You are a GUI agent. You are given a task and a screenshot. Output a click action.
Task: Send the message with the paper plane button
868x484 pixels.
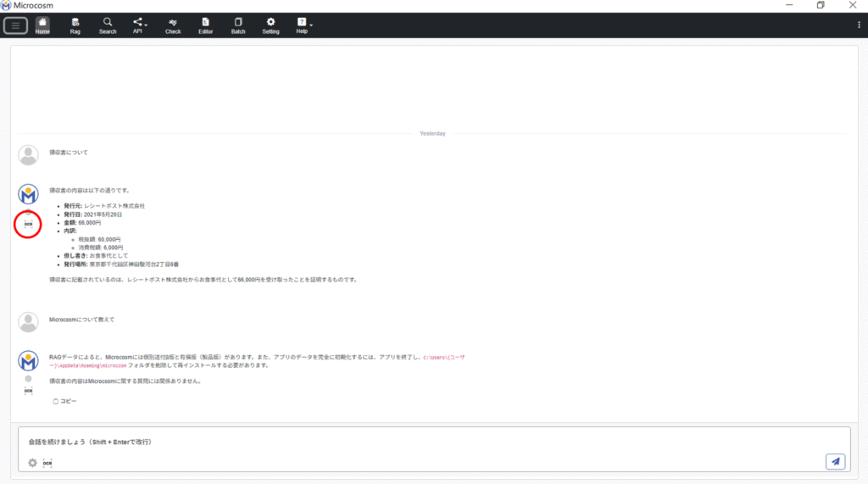pos(836,461)
